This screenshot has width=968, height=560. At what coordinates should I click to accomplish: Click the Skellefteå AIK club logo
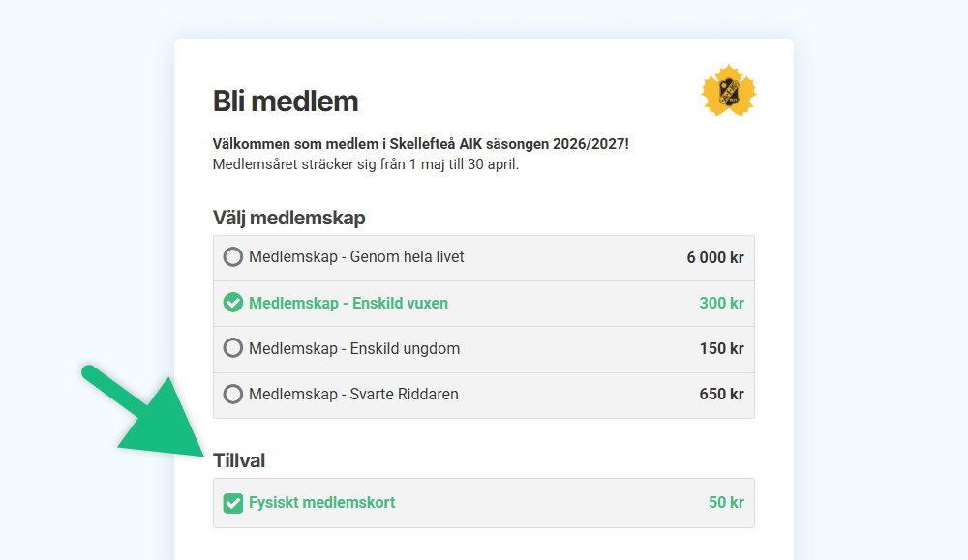[x=729, y=91]
